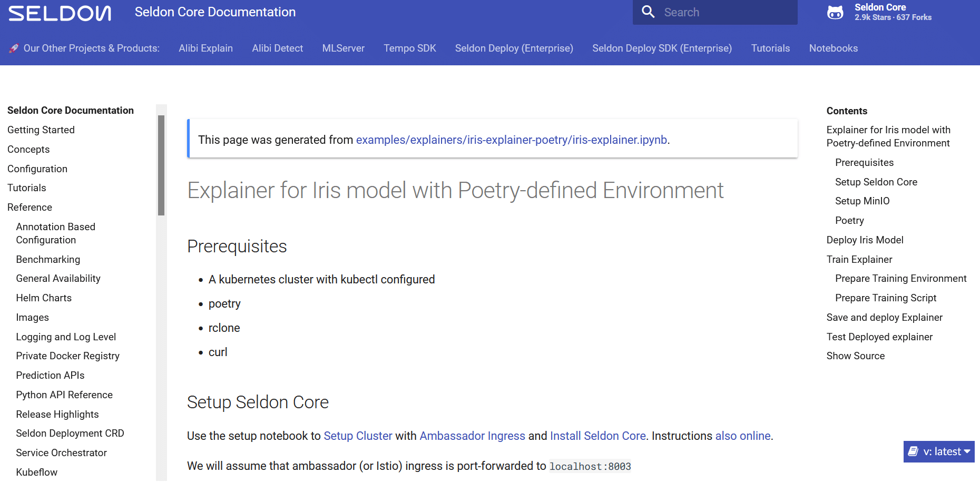Open Release Highlights page

coord(57,415)
